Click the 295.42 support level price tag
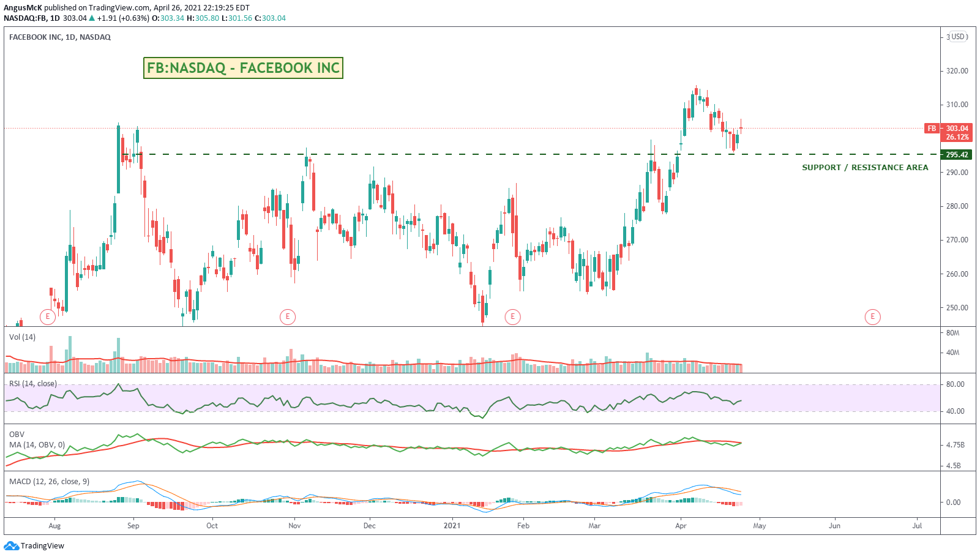The image size is (980, 557). click(x=957, y=154)
